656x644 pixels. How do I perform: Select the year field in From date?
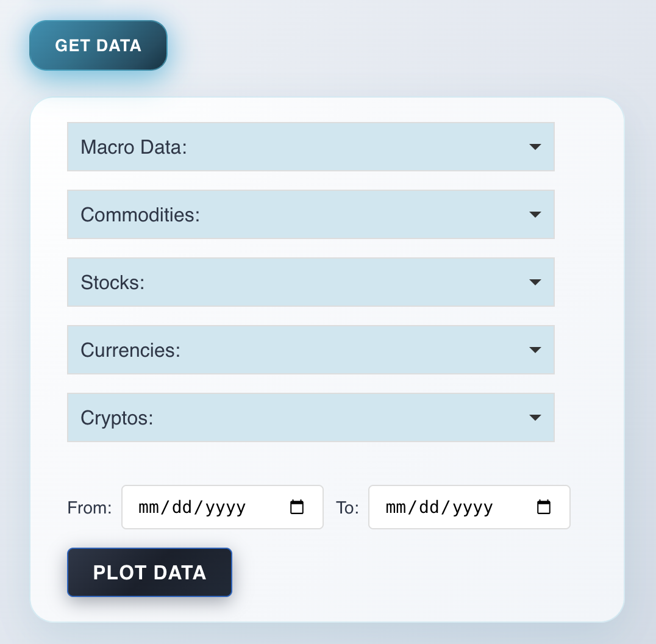point(226,507)
